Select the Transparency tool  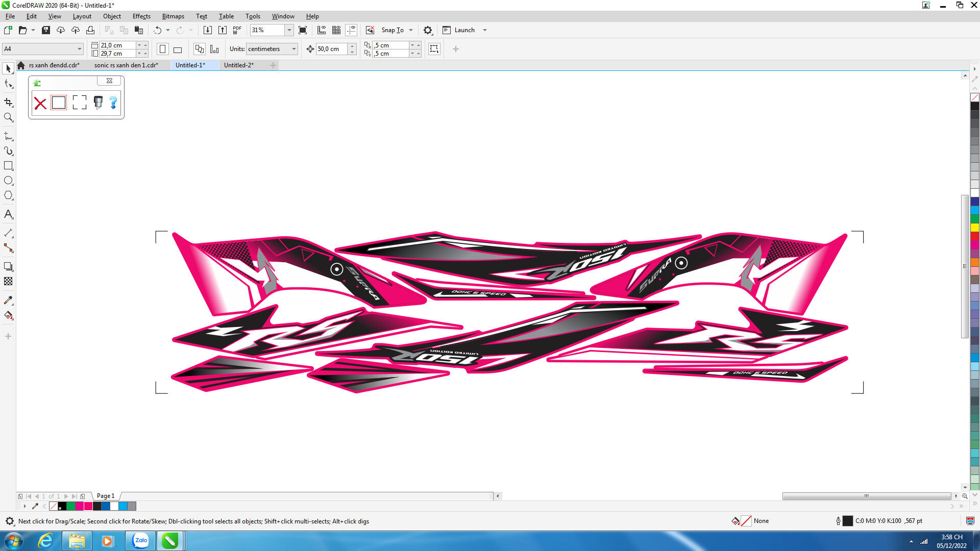coord(8,281)
